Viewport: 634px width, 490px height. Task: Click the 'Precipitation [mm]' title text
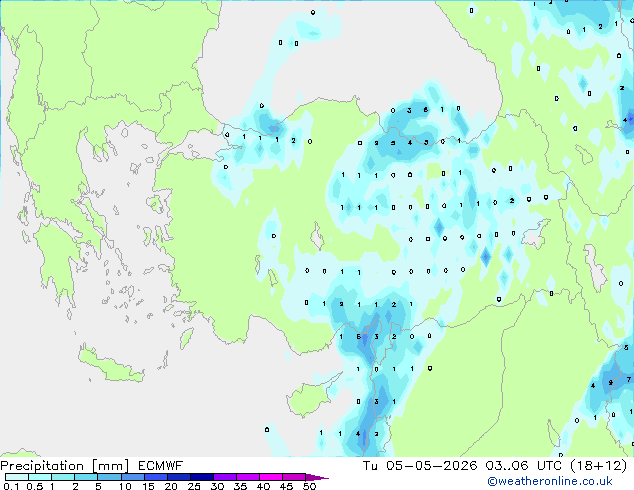click(x=65, y=466)
